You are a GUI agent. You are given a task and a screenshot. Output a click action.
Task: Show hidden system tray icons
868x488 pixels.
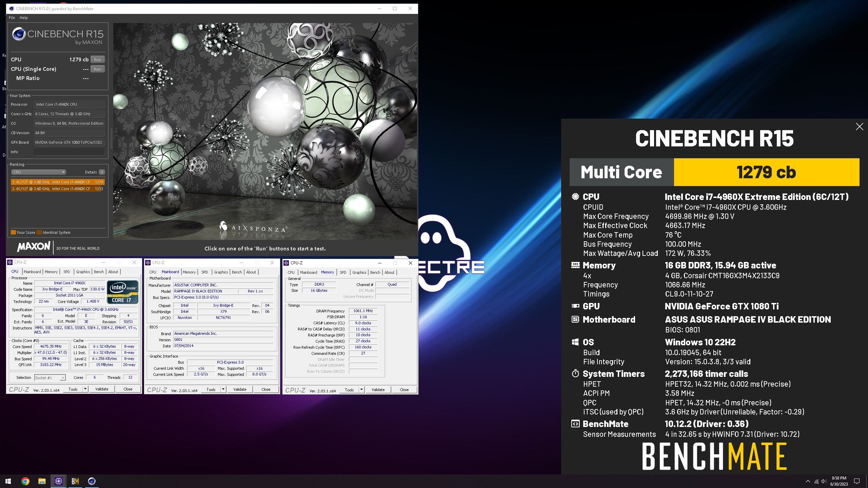[x=808, y=481]
